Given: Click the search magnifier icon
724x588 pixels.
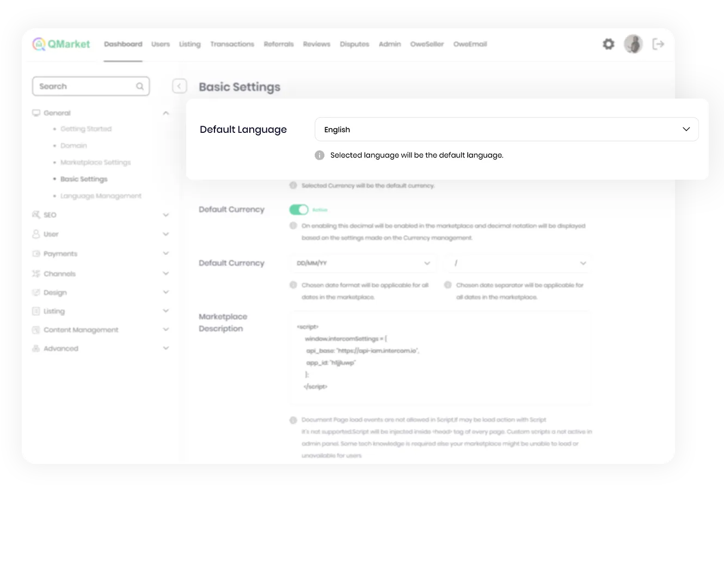Looking at the screenshot, I should 140,87.
